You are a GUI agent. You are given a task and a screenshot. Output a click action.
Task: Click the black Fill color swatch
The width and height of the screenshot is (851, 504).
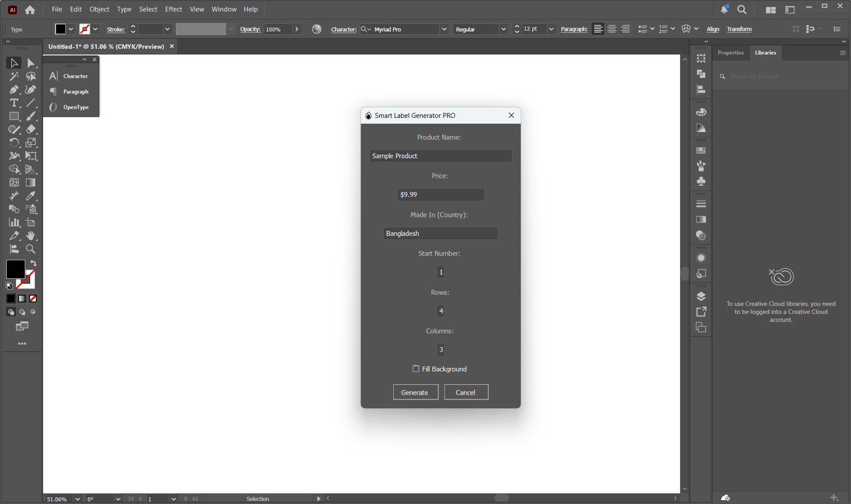coord(16,269)
